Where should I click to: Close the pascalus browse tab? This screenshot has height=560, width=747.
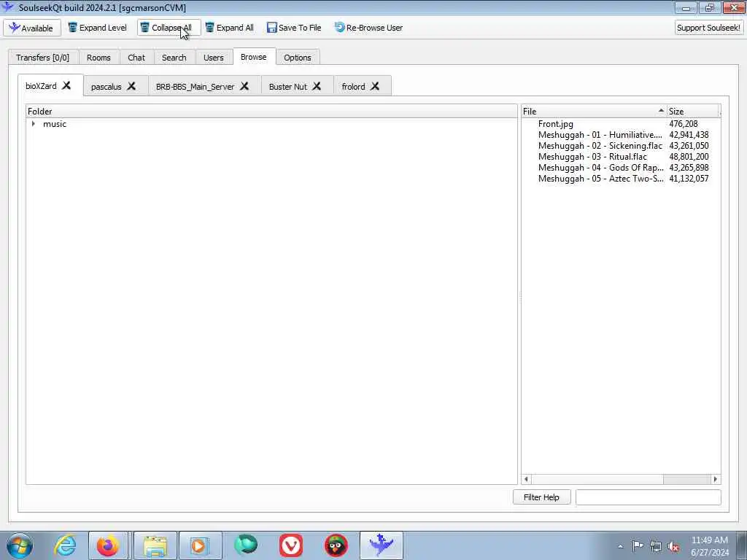point(131,86)
